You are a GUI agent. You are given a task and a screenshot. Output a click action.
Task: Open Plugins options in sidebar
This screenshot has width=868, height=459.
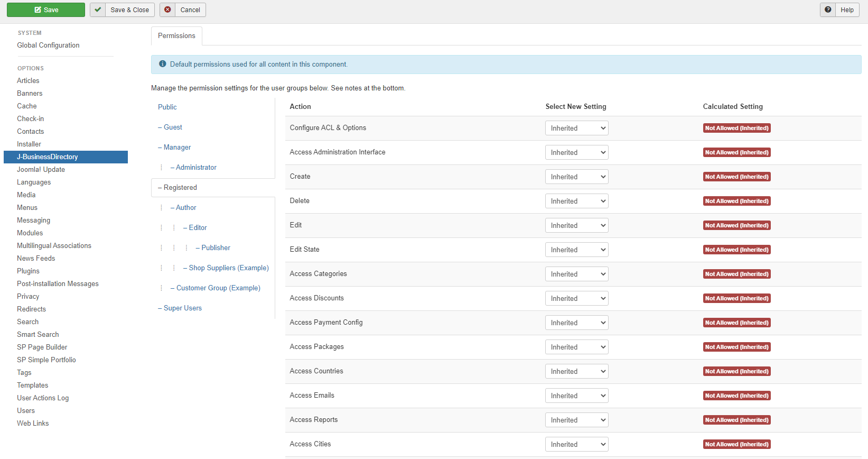(x=28, y=271)
